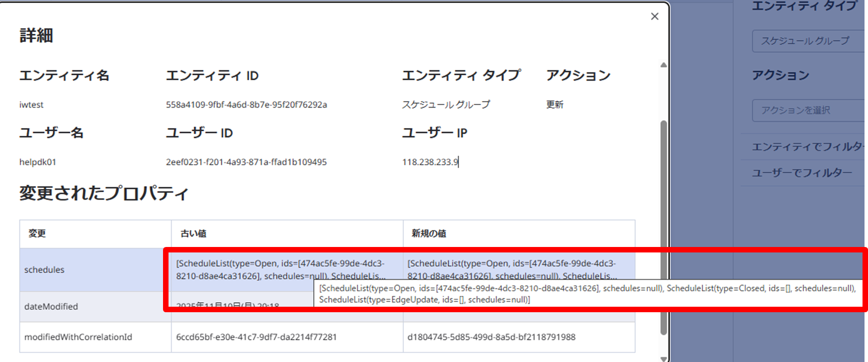Click the 変更 column header
This screenshot has height=362, width=868.
click(37, 234)
